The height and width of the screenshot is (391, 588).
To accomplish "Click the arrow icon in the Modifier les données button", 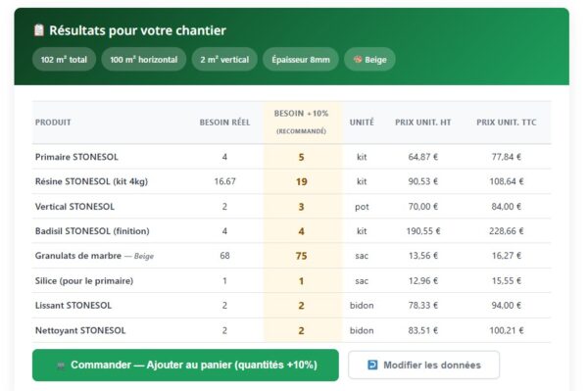I will (x=372, y=365).
